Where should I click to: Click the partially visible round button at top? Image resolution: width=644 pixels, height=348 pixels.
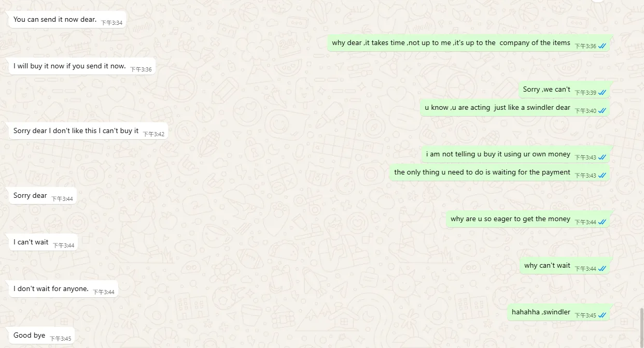pyautogui.click(x=598, y=1)
